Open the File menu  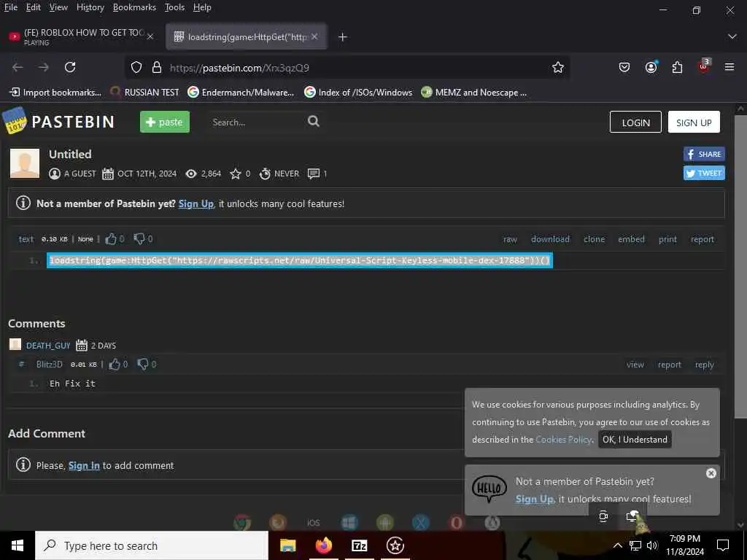(10, 7)
